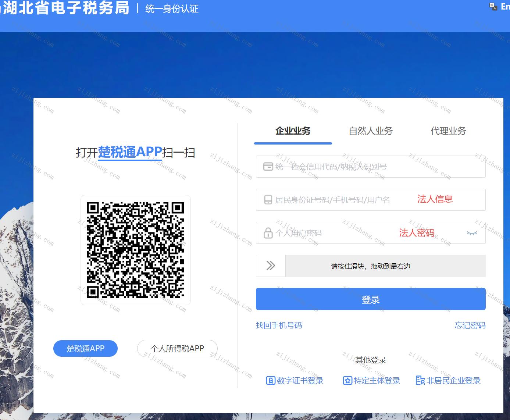Switch to the 代理业务 tab
The width and height of the screenshot is (510, 420).
[x=448, y=131]
